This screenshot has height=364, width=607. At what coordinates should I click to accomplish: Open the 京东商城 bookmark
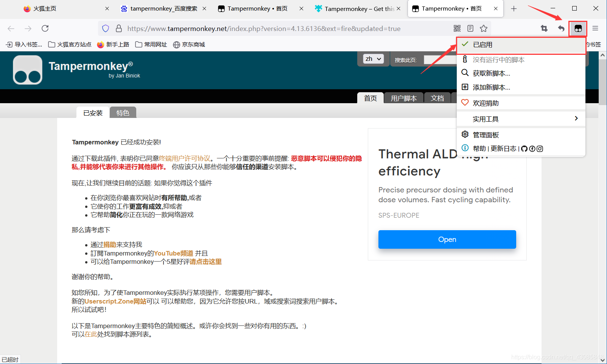tap(189, 45)
